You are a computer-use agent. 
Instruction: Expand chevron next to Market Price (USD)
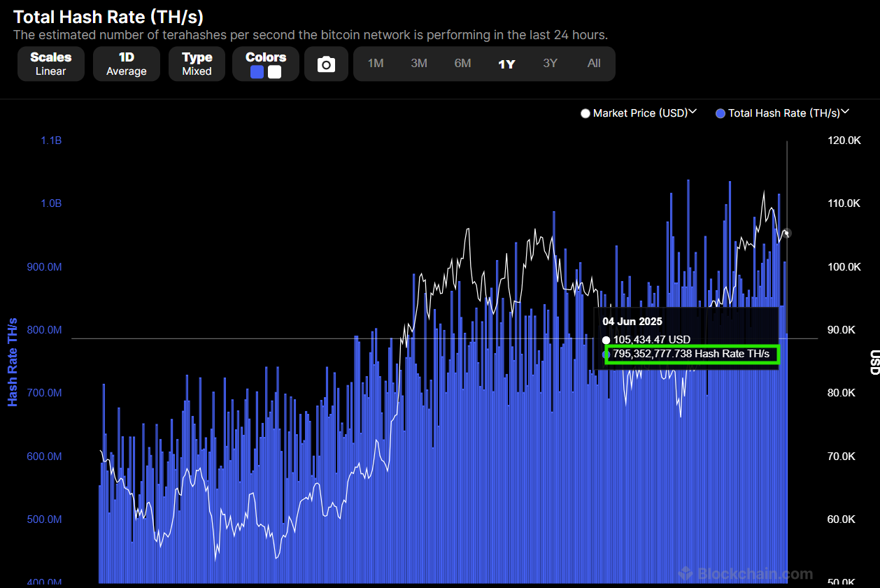click(x=693, y=112)
